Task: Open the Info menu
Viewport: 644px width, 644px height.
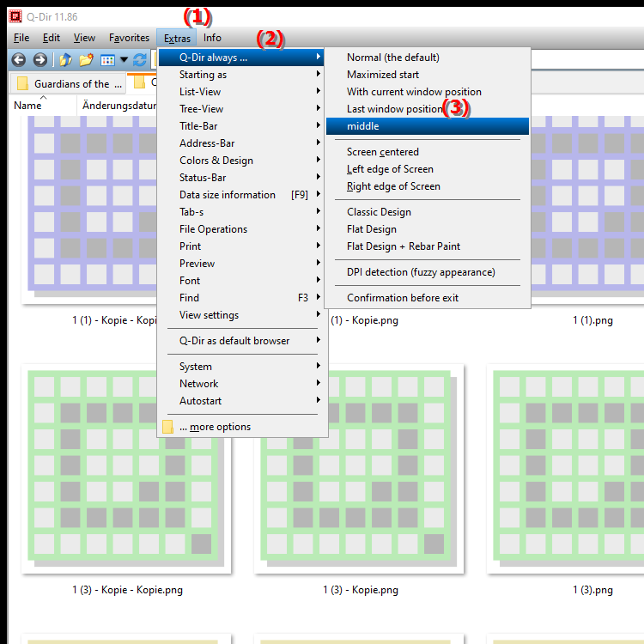Action: point(212,38)
